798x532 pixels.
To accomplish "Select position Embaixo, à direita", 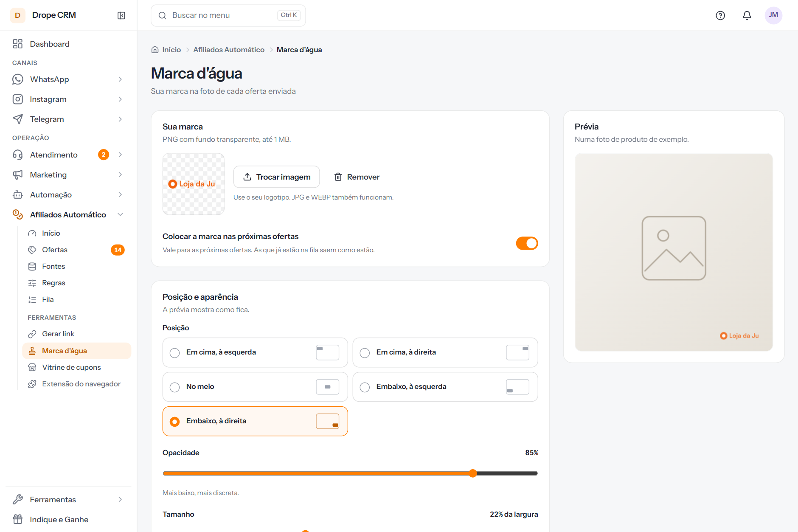I will click(x=255, y=421).
